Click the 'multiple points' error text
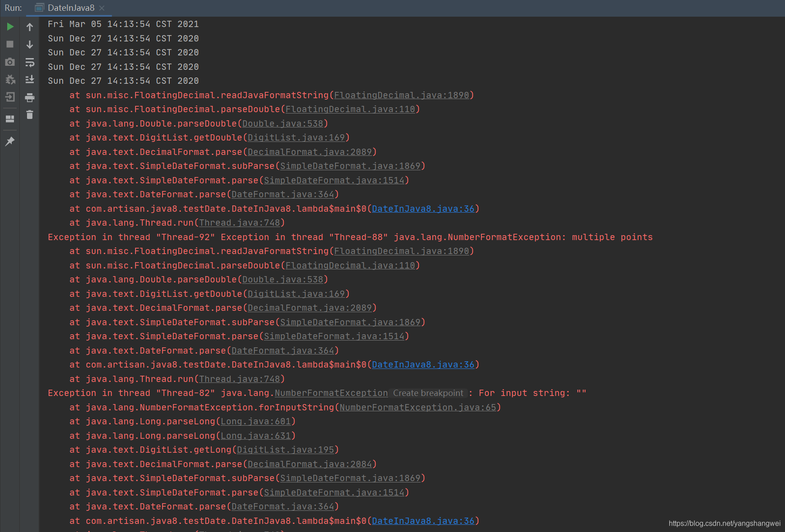This screenshot has width=785, height=532. [x=612, y=237]
